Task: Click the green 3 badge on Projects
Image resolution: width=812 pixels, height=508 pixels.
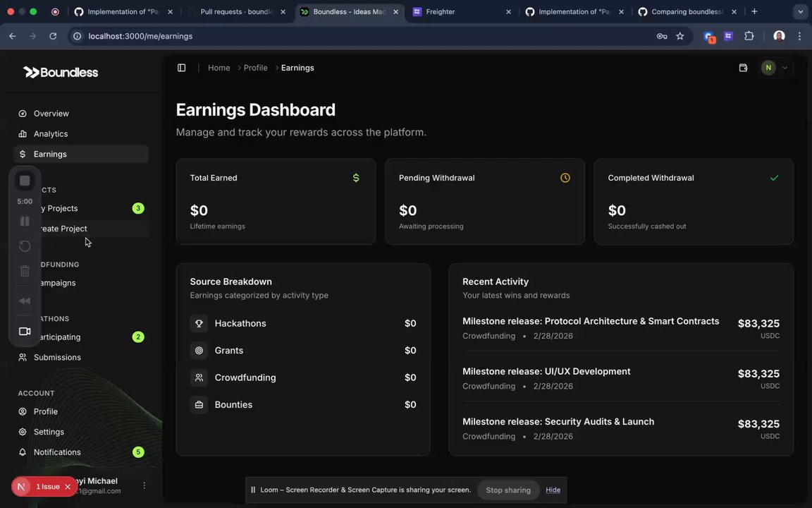Action: tap(138, 208)
